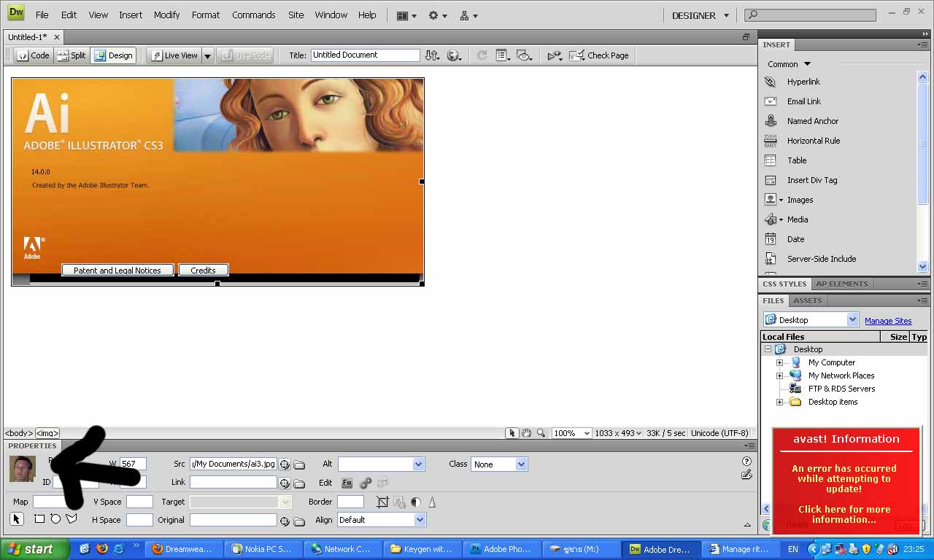
Task: Open the File menu
Action: click(42, 15)
